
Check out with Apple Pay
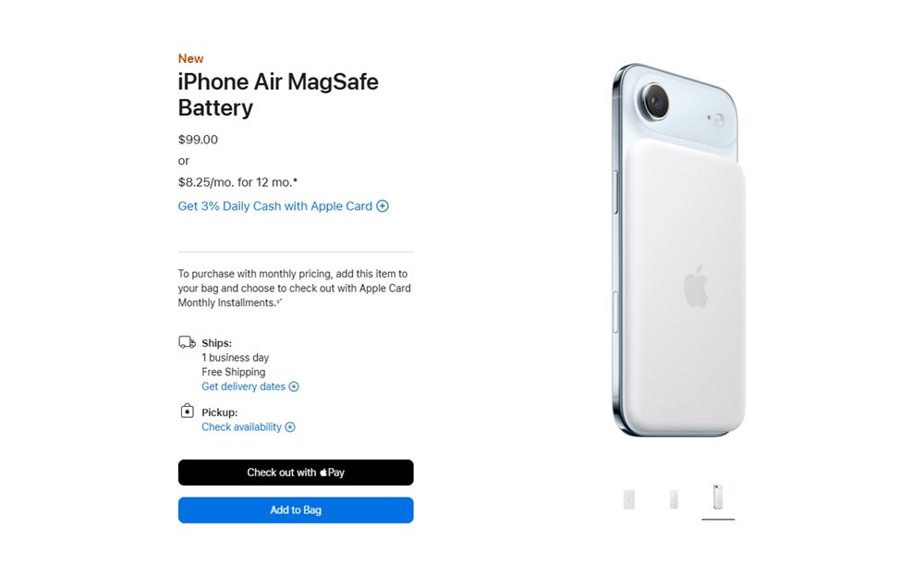[x=296, y=473]
